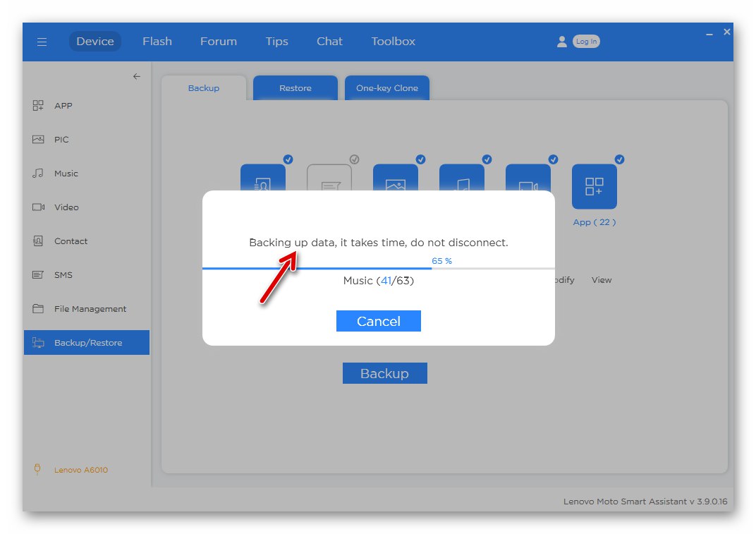Open the Flash menu

coord(157,42)
